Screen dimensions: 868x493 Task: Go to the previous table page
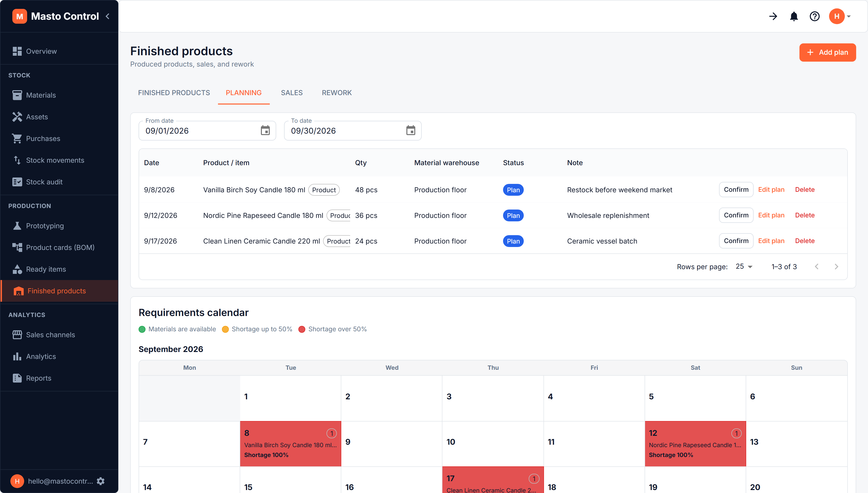click(816, 267)
